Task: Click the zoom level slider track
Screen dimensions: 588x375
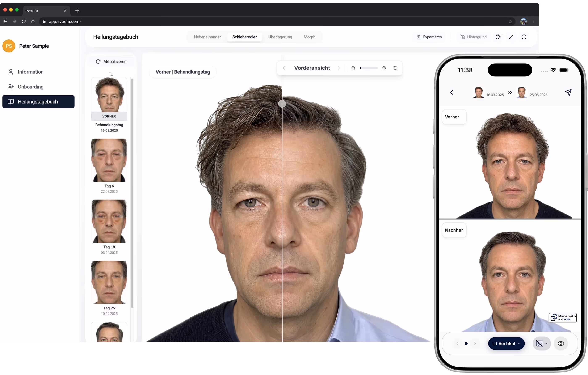Action: click(369, 68)
